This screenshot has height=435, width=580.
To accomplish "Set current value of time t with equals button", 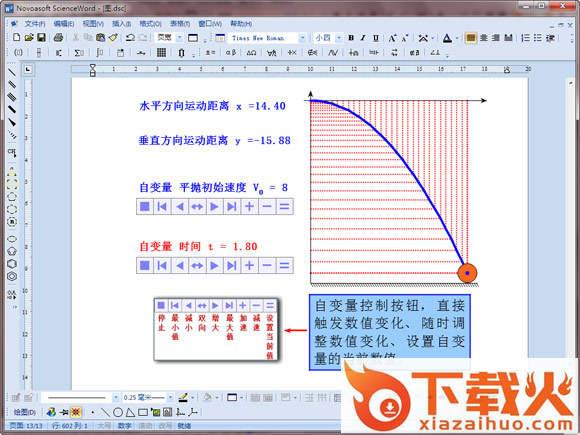I will tap(284, 266).
